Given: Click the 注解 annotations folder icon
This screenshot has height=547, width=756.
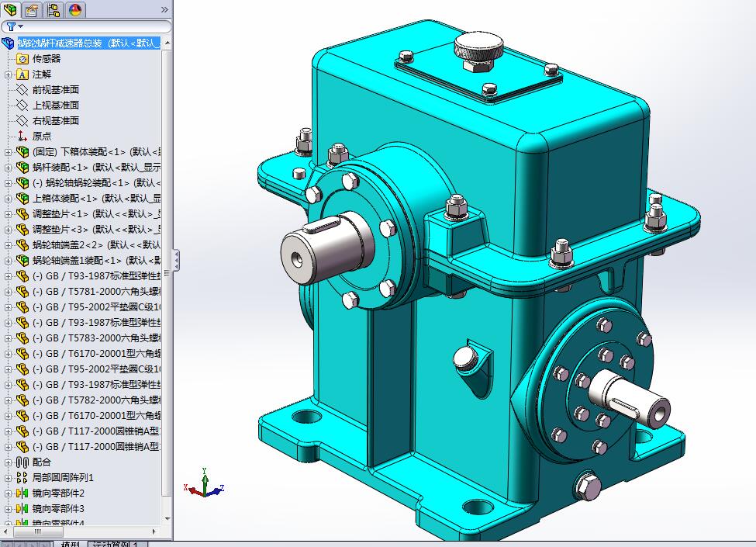Looking at the screenshot, I should coord(22,74).
